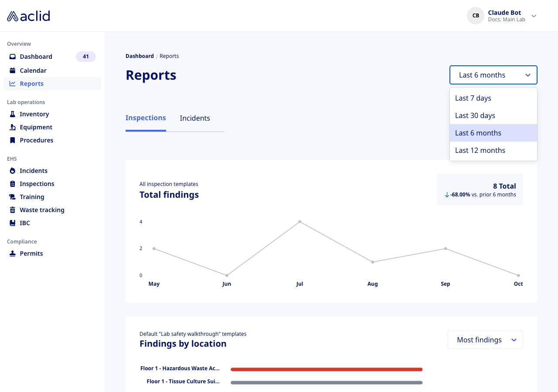Click the Total findings heading
558x392 pixels.
coord(169,195)
